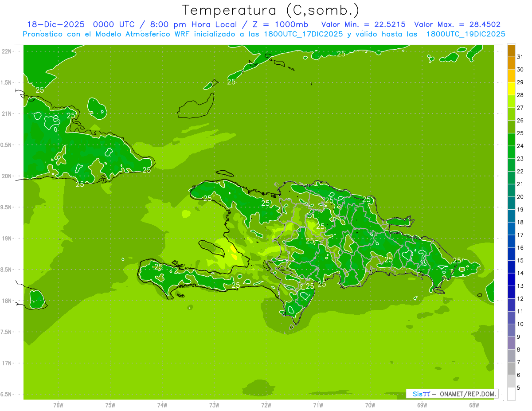Click the 21N latitude axis label
Screen dimensions: 532x411
[x=6, y=114]
